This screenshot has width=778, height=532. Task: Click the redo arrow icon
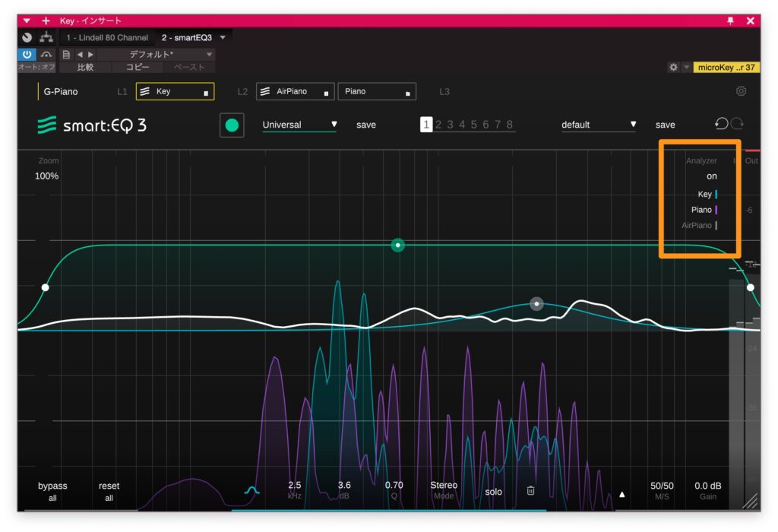pos(736,124)
